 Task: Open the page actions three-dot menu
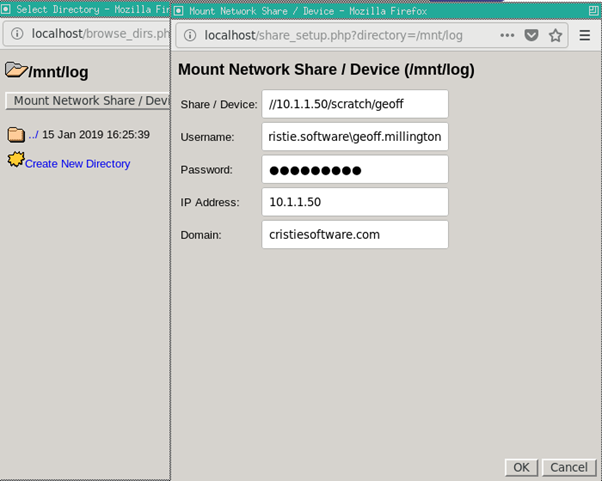(x=508, y=35)
